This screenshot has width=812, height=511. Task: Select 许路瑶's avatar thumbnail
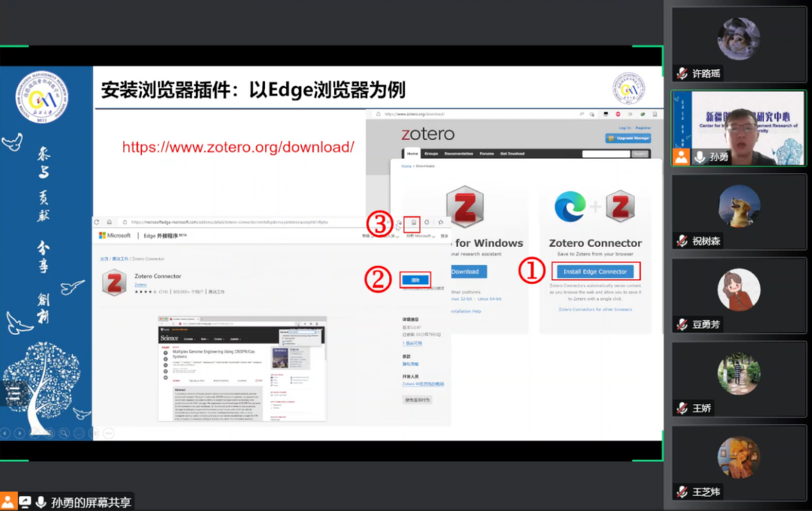(x=739, y=38)
